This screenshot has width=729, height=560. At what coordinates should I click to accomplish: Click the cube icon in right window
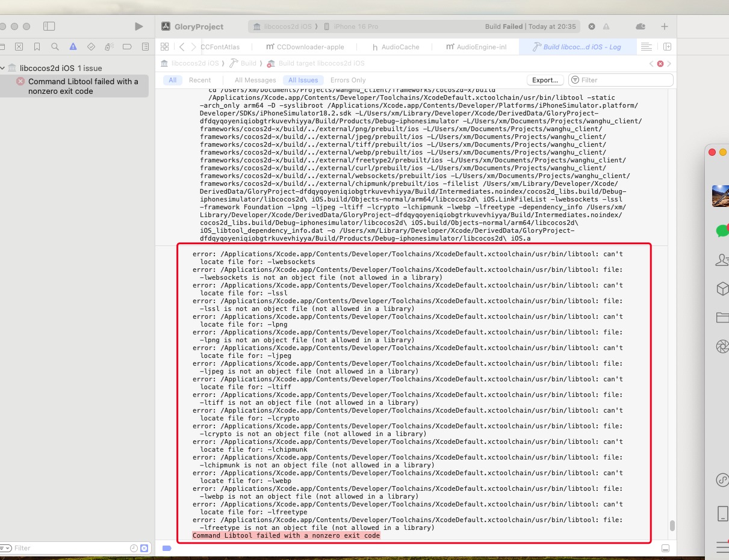pyautogui.click(x=722, y=289)
